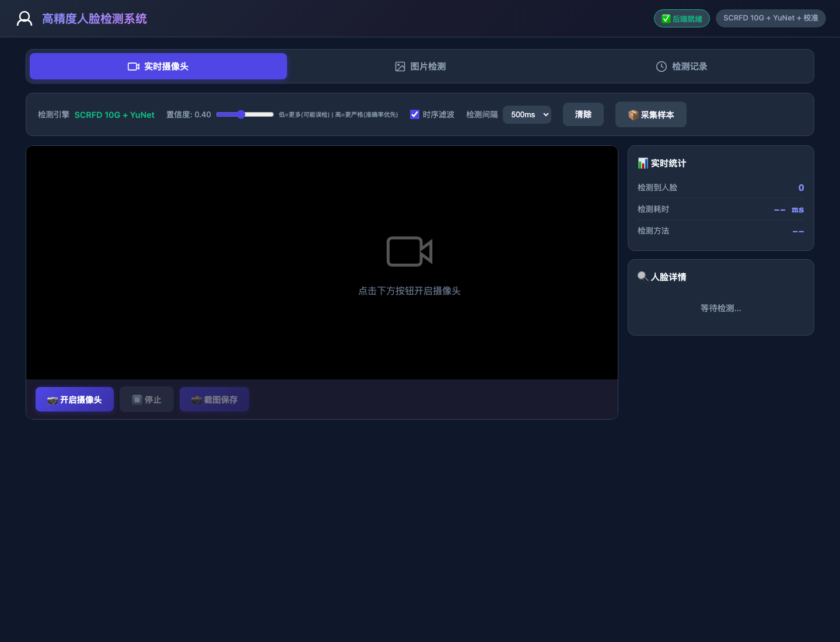Click the 采集样本 button
Viewport: 840px width, 642px height.
[651, 114]
